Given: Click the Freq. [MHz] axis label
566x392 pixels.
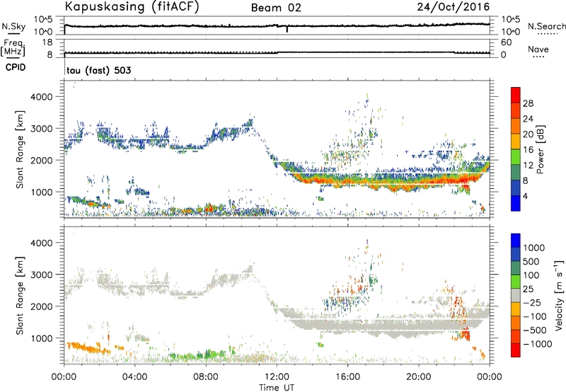Looking at the screenshot, I should pos(13,47).
